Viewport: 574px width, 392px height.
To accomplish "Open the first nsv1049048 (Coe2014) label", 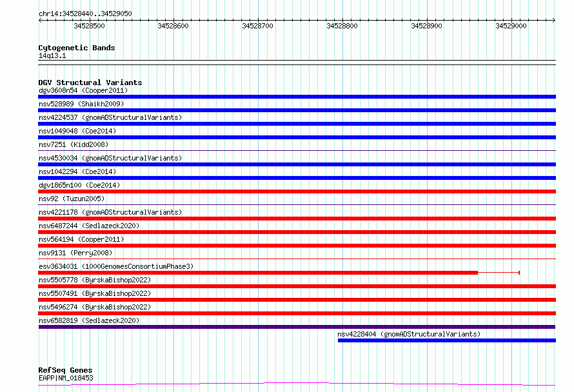I will (x=77, y=131).
